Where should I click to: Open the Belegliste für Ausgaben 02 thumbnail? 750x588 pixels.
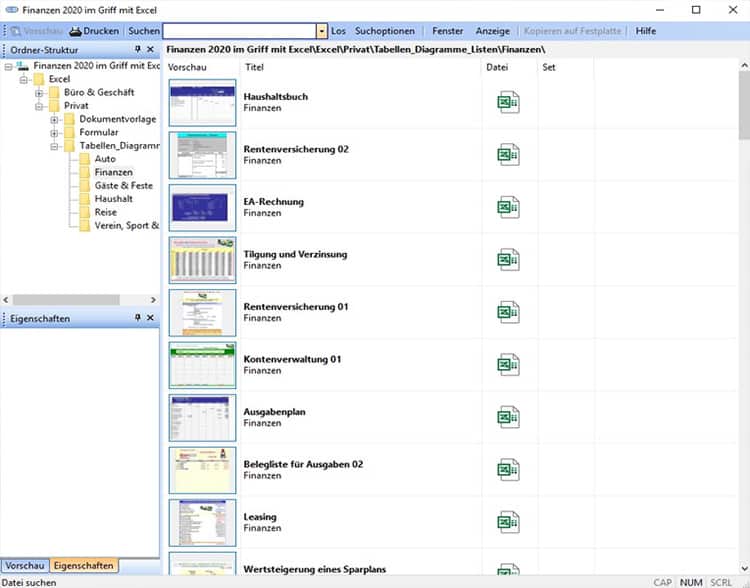pos(202,470)
